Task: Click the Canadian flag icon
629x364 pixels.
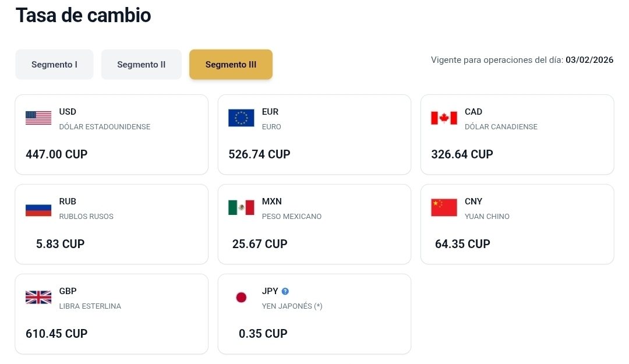Action: (x=444, y=118)
